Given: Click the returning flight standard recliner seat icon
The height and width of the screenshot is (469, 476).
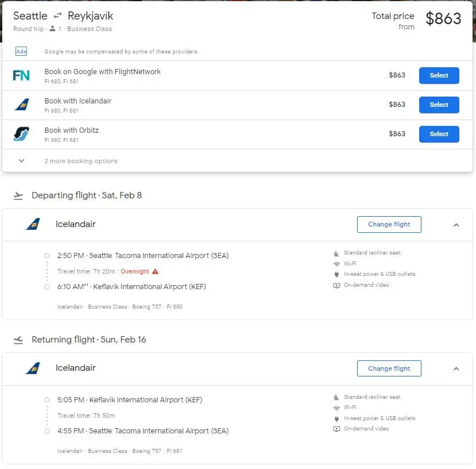Looking at the screenshot, I should coord(336,397).
